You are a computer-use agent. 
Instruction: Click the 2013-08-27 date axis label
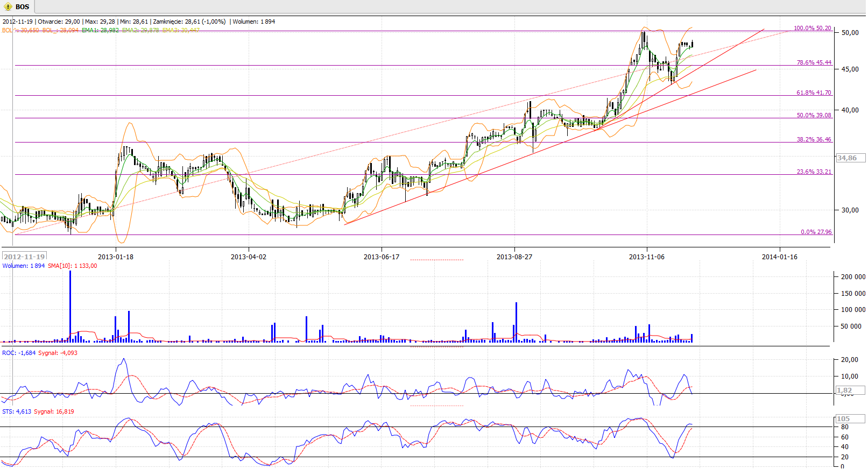[514, 257]
